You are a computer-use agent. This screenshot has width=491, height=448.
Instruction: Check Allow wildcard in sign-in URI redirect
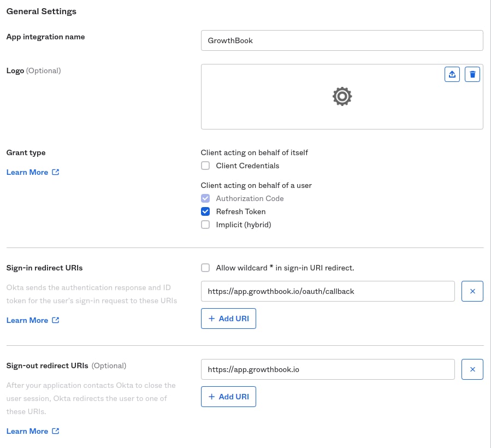tap(205, 268)
